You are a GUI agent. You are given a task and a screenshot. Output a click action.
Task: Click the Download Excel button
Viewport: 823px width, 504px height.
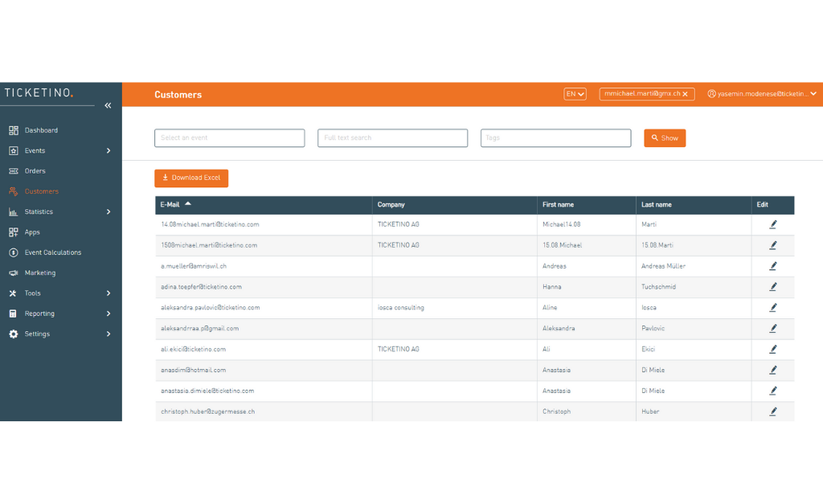[191, 178]
